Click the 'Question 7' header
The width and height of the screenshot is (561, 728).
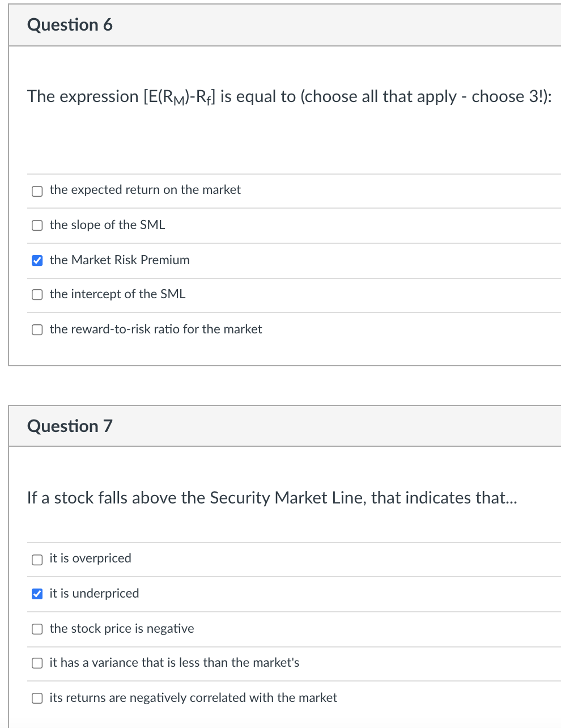tap(70, 426)
